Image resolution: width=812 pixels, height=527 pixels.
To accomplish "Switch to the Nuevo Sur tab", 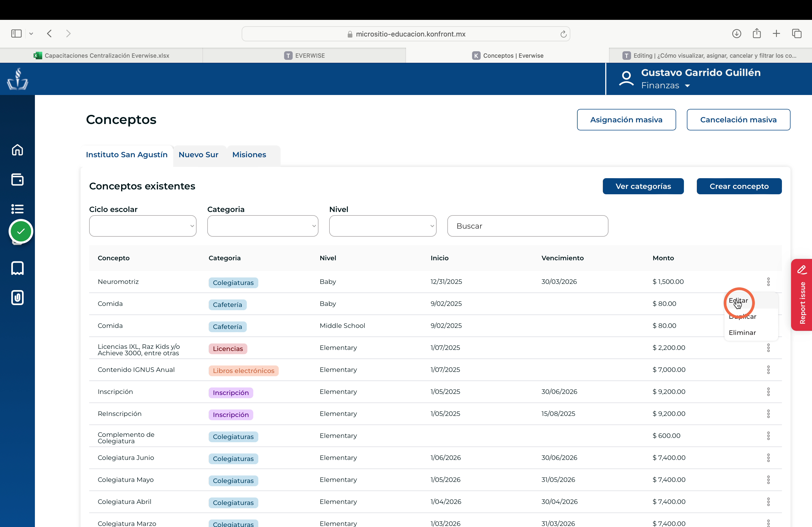I will 198,154.
